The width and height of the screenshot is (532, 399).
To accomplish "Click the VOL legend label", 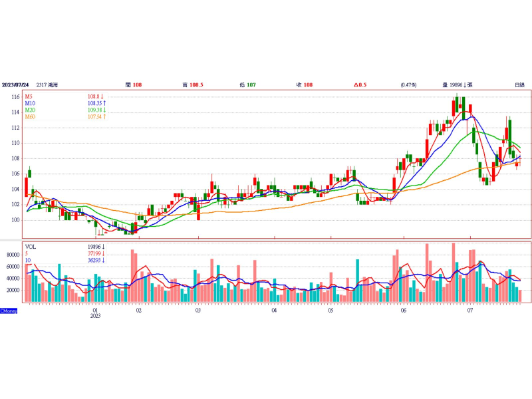I will pos(31,246).
